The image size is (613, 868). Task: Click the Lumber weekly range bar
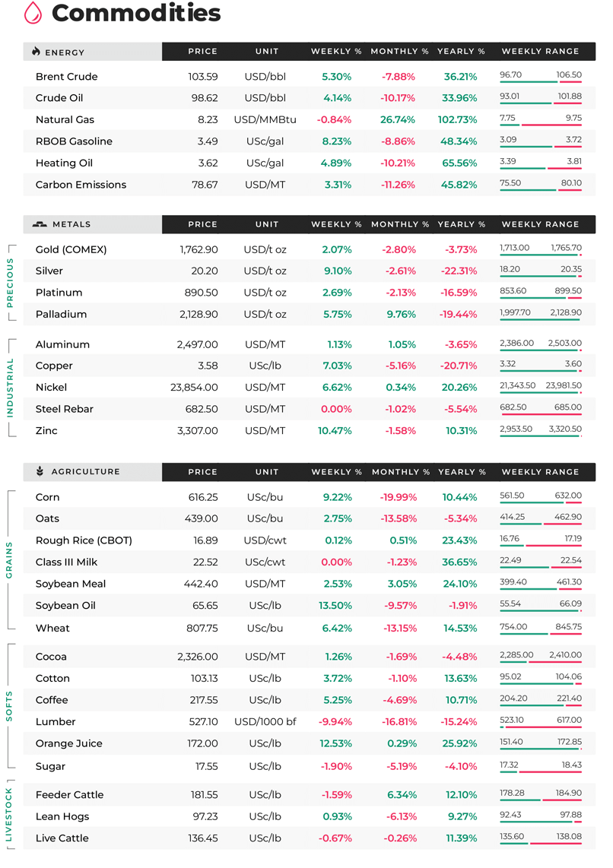pos(541,727)
